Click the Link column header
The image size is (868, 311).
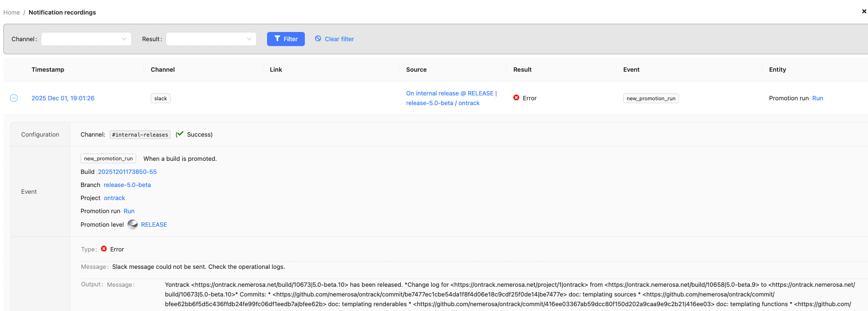coord(276,69)
